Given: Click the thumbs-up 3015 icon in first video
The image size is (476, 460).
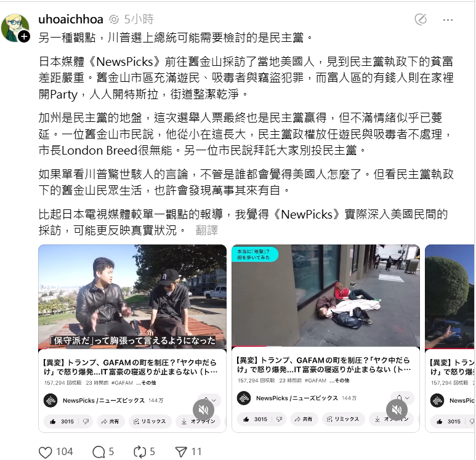Looking at the screenshot, I should (53, 421).
